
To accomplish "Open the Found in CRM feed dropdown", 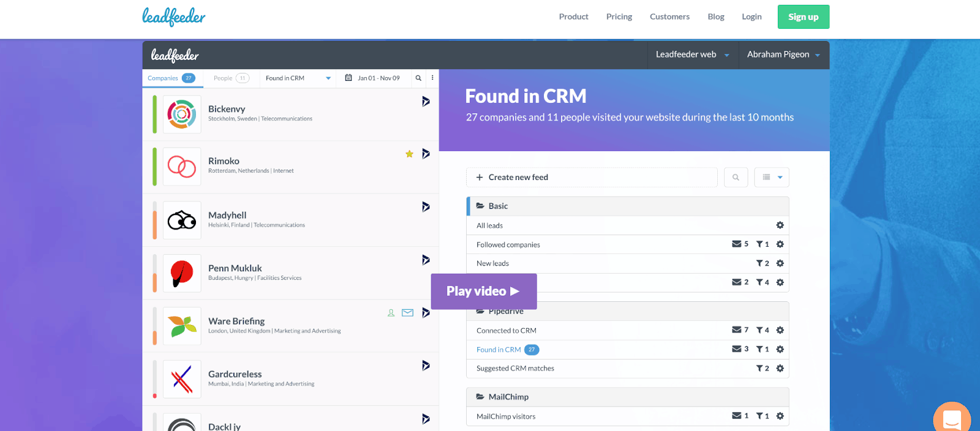I will pyautogui.click(x=298, y=78).
